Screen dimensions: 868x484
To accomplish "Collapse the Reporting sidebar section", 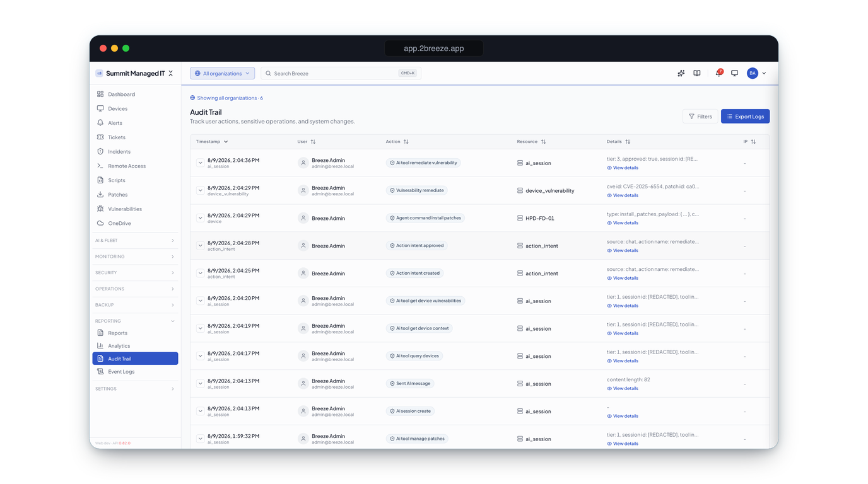I will click(x=135, y=321).
